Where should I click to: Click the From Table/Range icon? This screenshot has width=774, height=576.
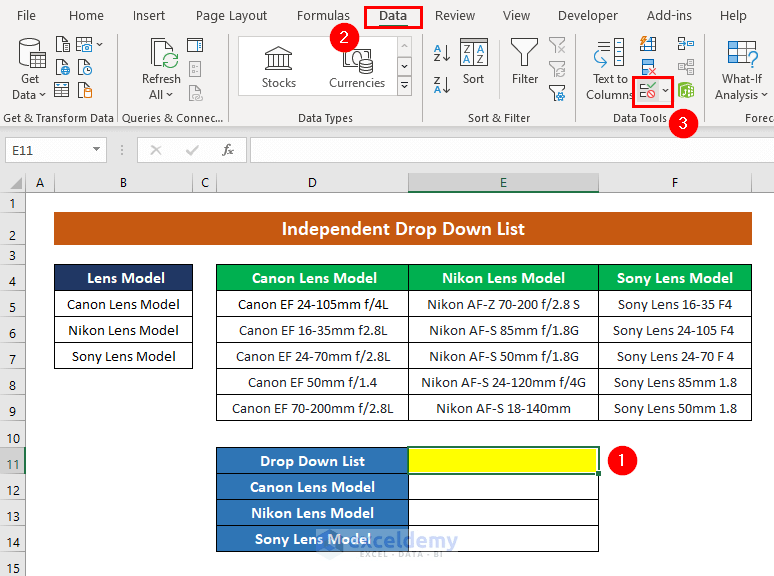tap(62, 90)
